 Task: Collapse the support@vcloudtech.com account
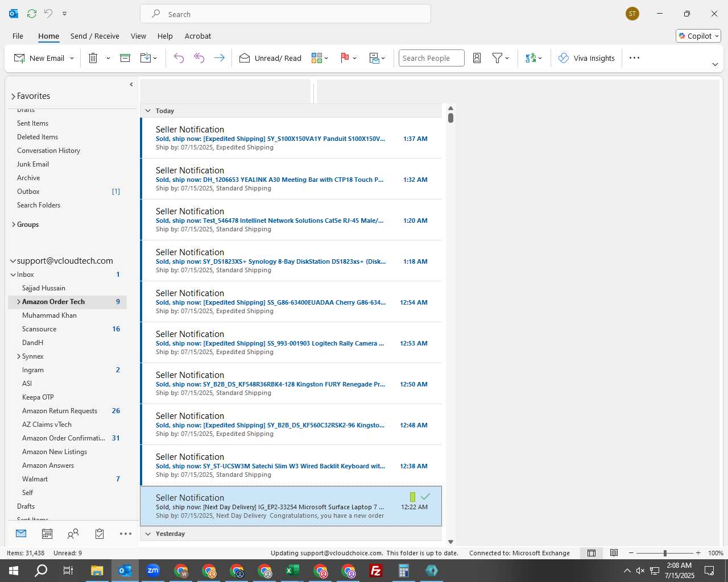pos(13,261)
